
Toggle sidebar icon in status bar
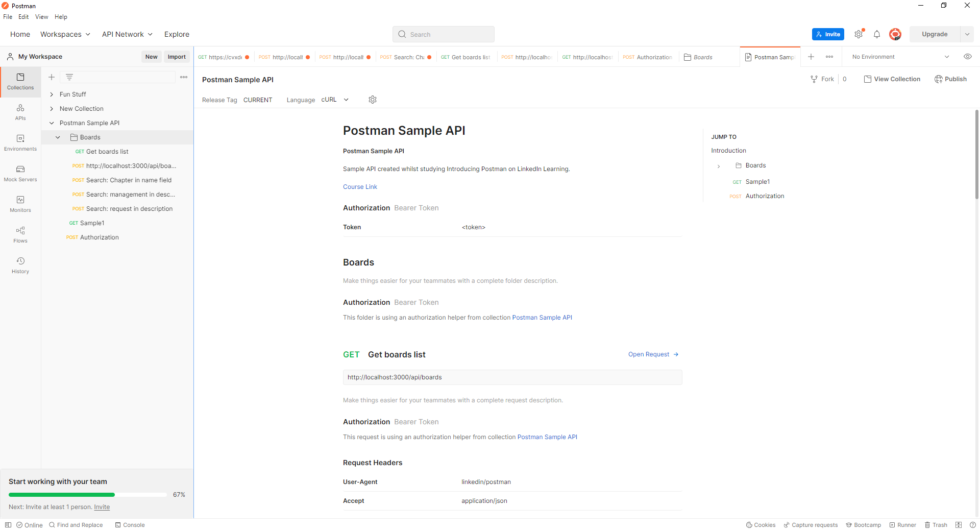point(8,525)
